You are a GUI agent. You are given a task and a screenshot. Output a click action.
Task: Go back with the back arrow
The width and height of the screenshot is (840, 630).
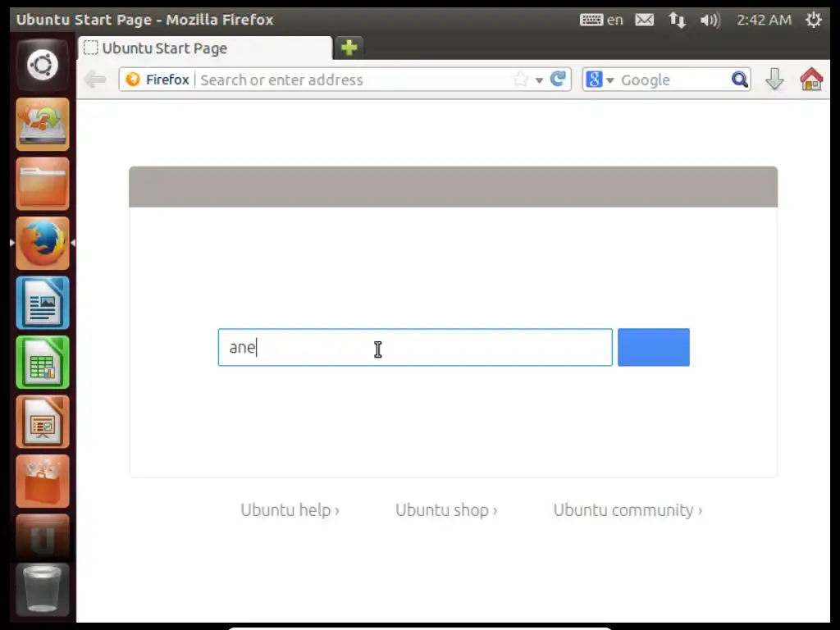(x=95, y=80)
